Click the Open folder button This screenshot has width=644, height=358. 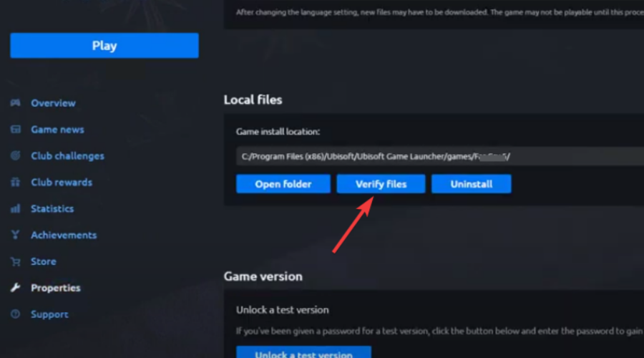pyautogui.click(x=283, y=184)
